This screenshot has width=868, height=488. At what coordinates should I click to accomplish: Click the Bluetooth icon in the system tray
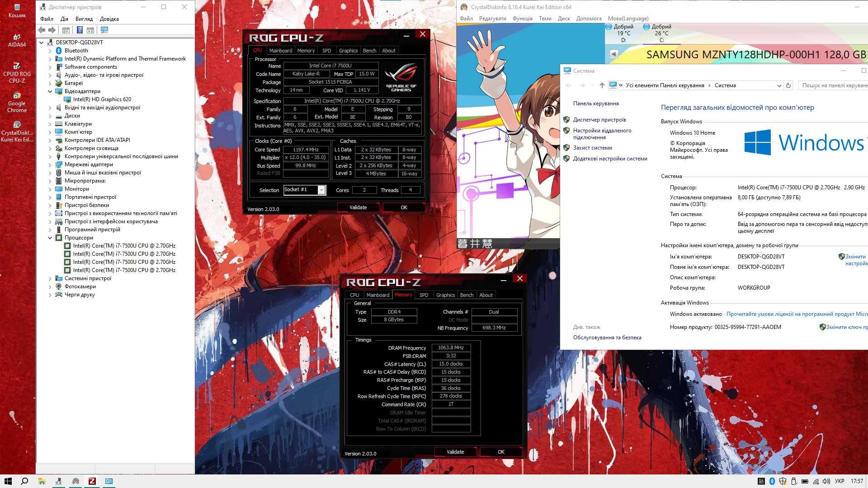click(x=772, y=481)
